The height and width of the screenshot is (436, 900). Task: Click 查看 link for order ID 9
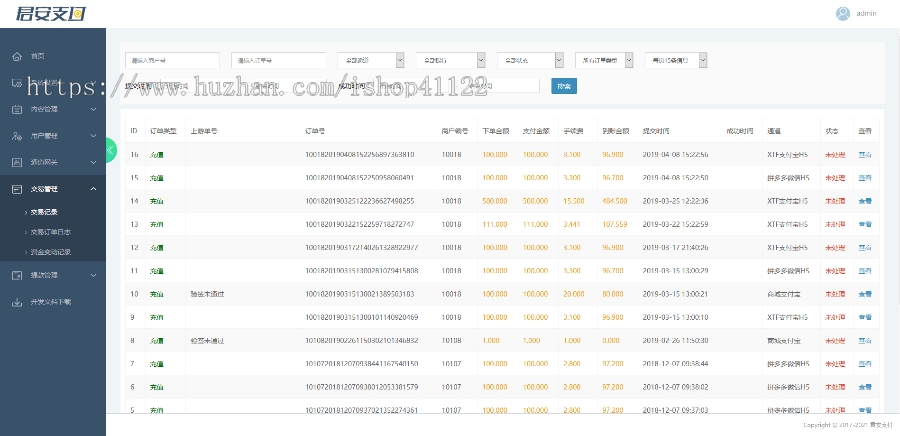pos(865,317)
